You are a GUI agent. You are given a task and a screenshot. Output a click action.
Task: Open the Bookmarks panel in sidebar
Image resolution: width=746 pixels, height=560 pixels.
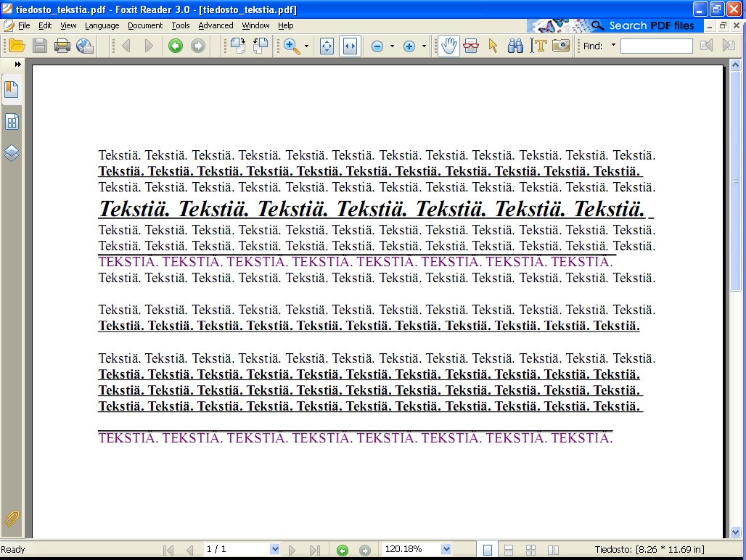coord(12,90)
